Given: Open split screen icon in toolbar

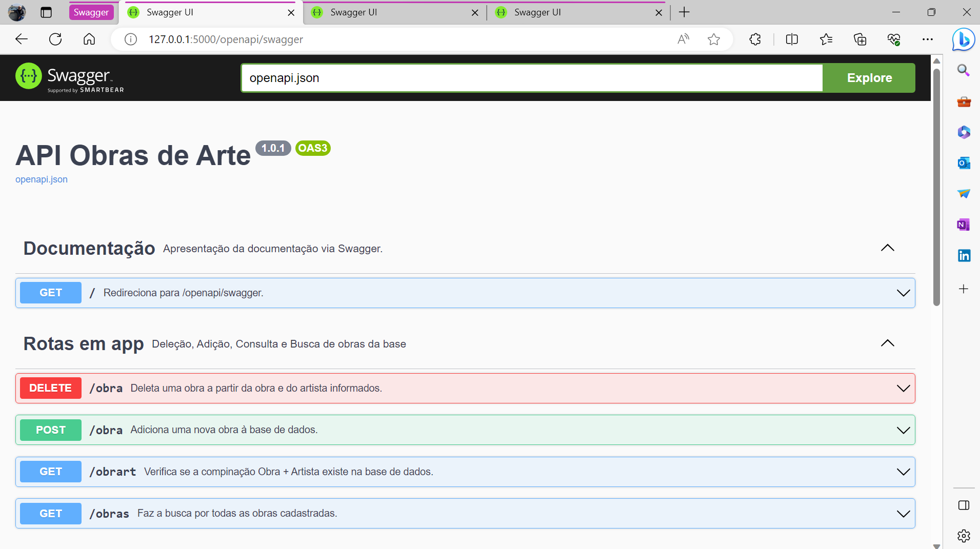Looking at the screenshot, I should click(792, 39).
